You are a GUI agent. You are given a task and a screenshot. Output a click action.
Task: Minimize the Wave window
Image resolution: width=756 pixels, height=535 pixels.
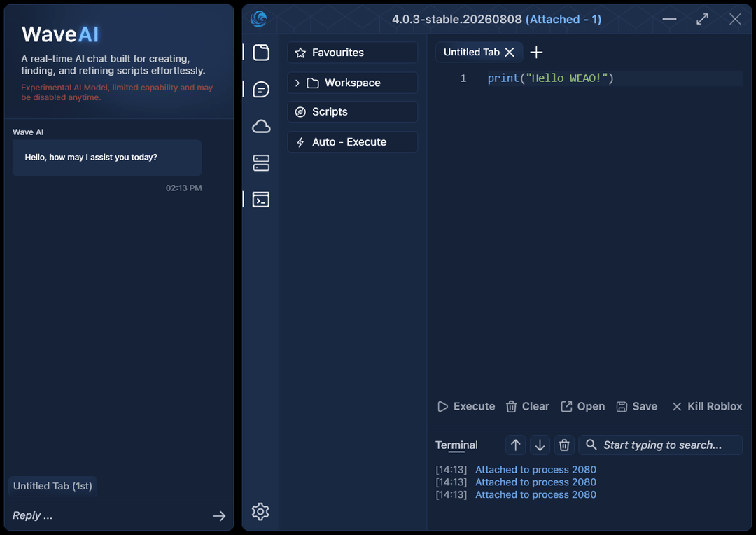coord(669,19)
